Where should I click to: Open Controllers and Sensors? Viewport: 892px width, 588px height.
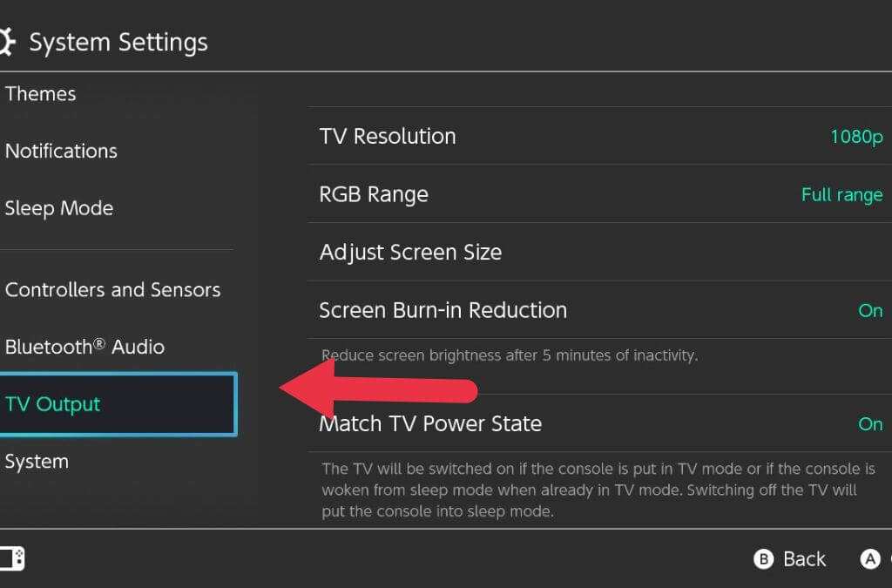coord(113,290)
